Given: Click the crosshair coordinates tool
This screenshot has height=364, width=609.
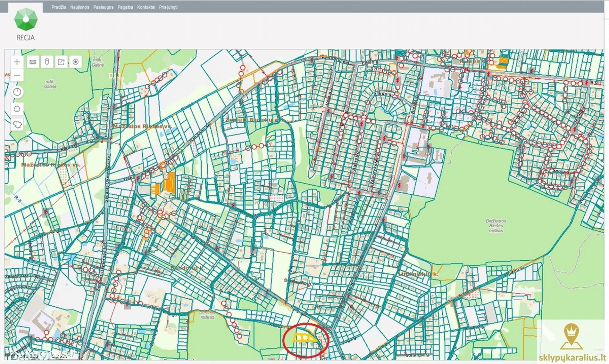Looking at the screenshot, I should pyautogui.click(x=17, y=109).
